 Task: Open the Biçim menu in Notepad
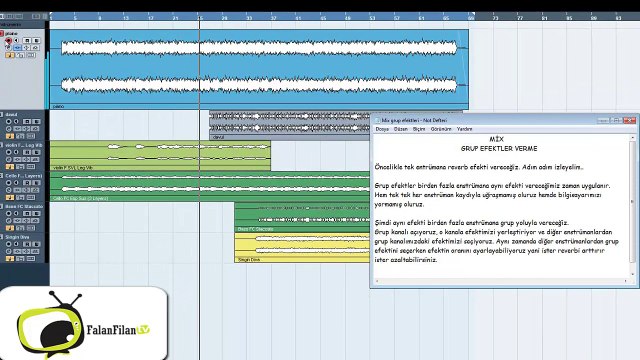point(419,129)
